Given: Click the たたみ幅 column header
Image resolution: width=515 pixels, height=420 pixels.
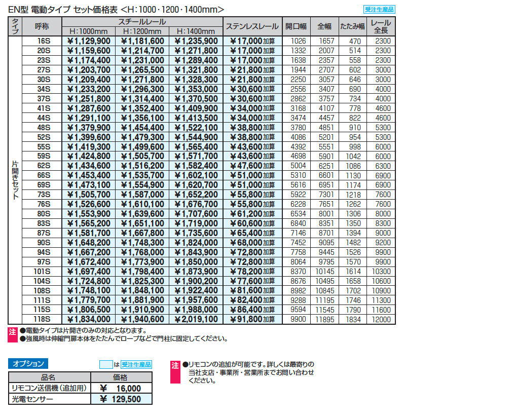Looking at the screenshot, I should [x=352, y=26].
